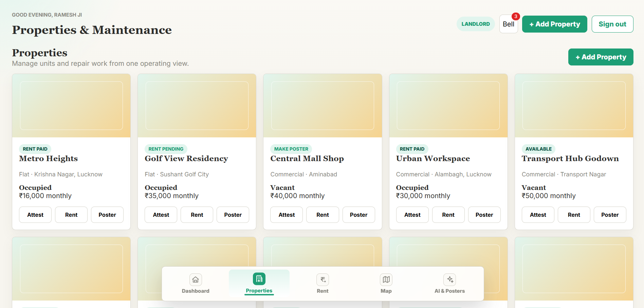Click the "₹30,000 monthly" rent amount

point(423,196)
